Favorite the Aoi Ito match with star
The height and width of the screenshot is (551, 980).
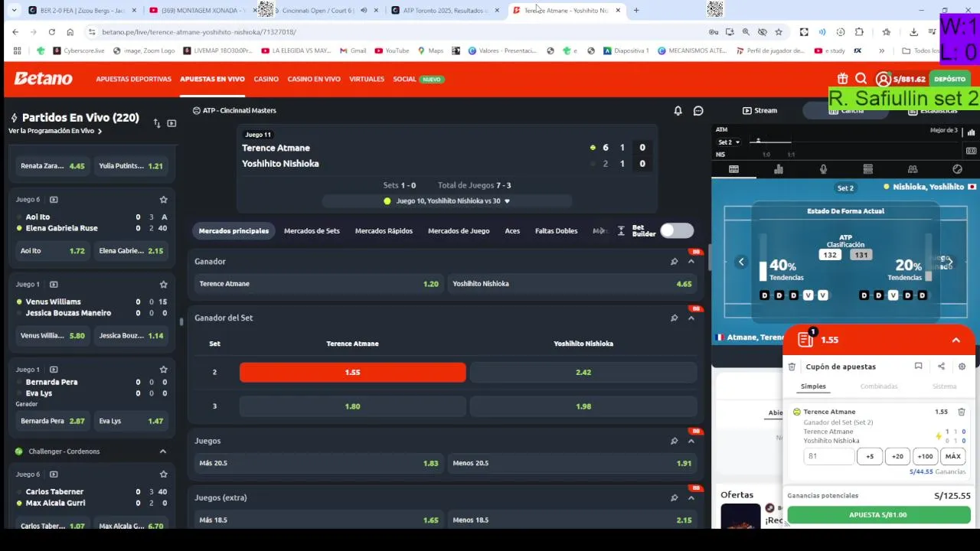163,200
